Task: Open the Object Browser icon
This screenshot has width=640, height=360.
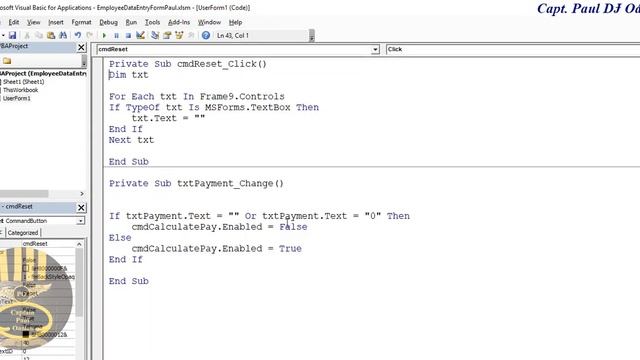Action: [x=179, y=36]
